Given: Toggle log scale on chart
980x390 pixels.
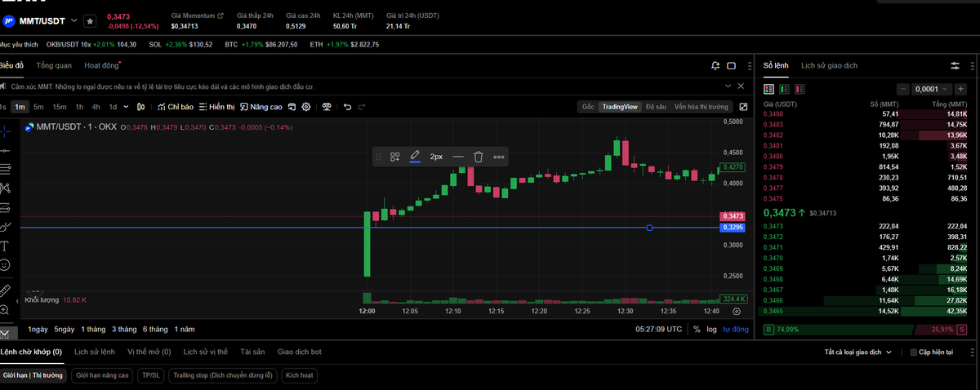Looking at the screenshot, I should [x=711, y=330].
